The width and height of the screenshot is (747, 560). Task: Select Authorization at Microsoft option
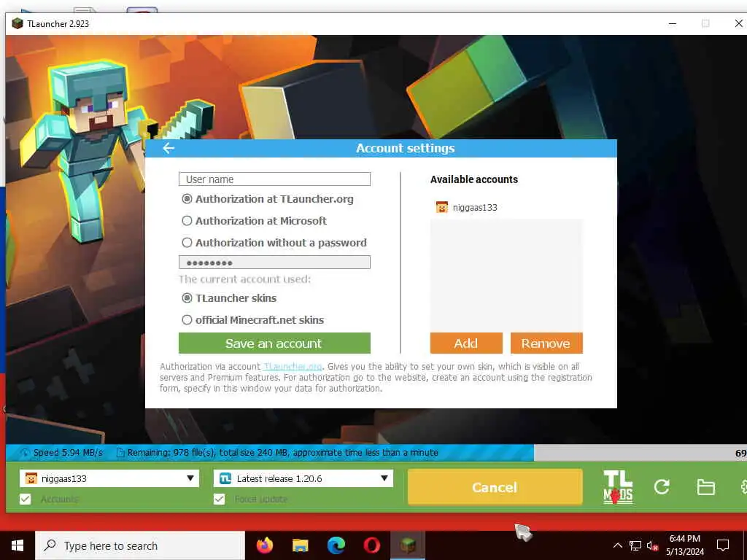tap(255, 221)
